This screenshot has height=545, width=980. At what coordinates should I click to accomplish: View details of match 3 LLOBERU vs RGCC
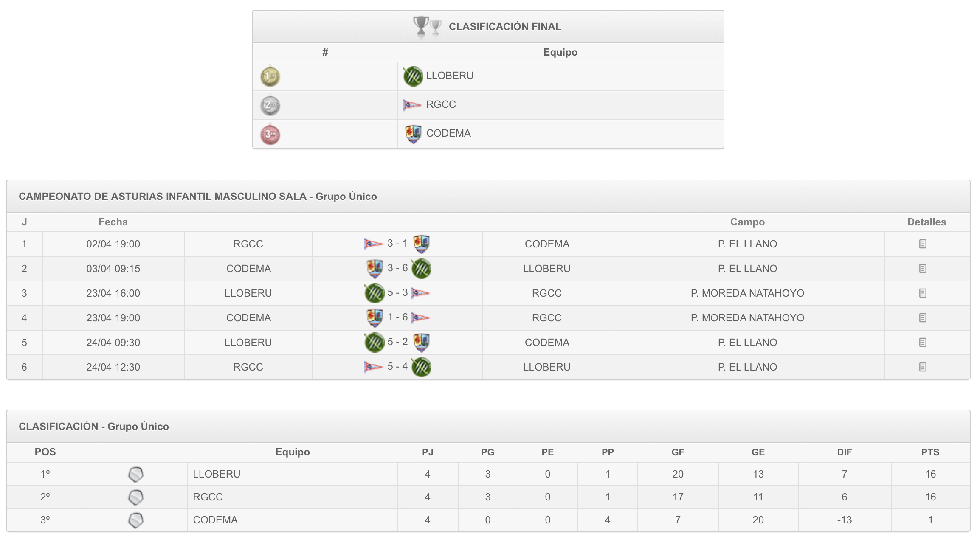(x=922, y=293)
